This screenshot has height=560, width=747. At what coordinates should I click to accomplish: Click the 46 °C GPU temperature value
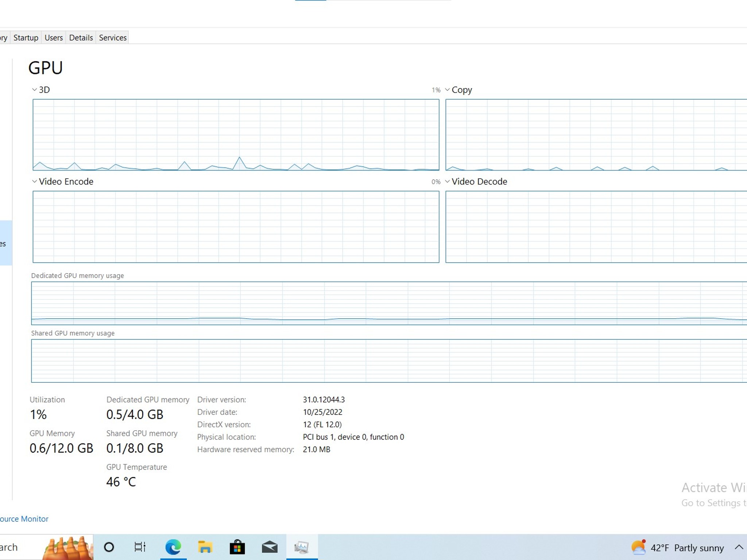pos(121,482)
